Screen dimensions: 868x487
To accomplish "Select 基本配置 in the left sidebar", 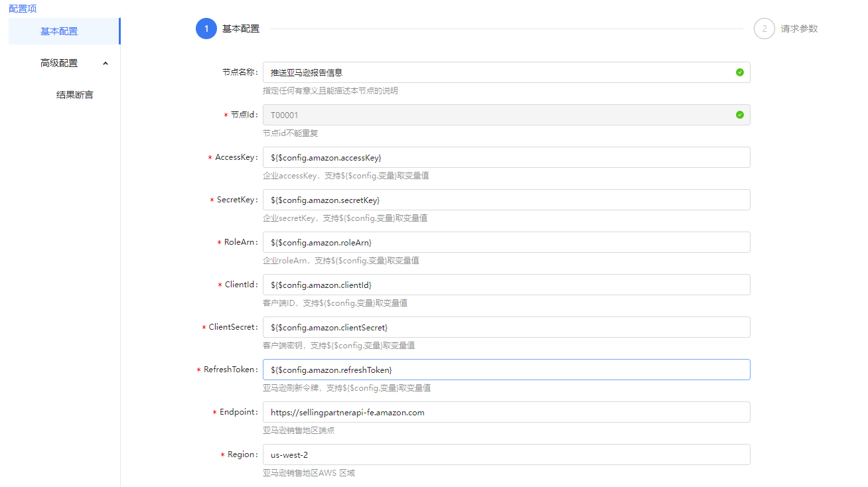I will pos(59,31).
